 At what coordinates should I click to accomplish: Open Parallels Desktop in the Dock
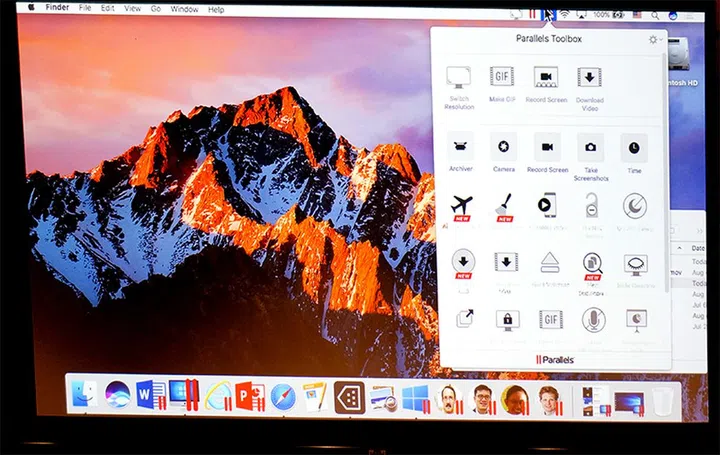pyautogui.click(x=183, y=395)
